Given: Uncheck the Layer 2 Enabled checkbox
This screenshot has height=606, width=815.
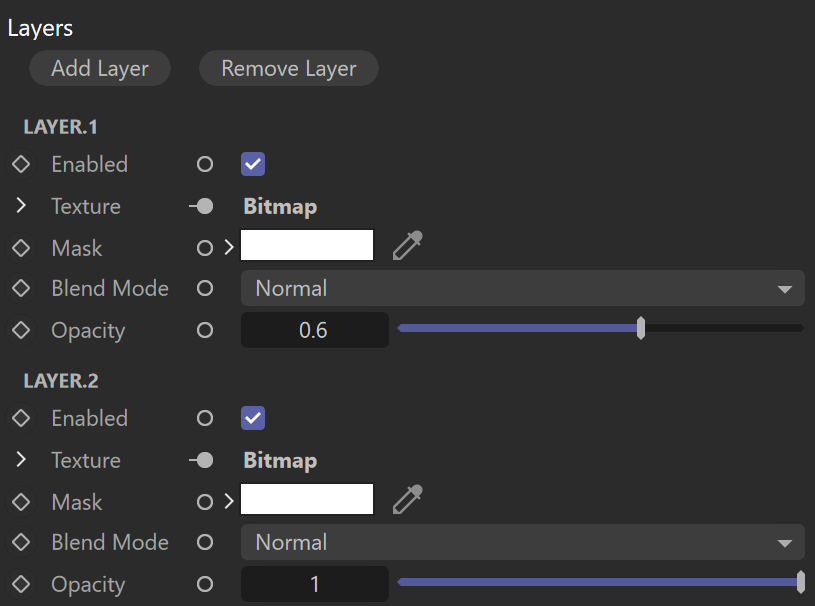Looking at the screenshot, I should [253, 418].
